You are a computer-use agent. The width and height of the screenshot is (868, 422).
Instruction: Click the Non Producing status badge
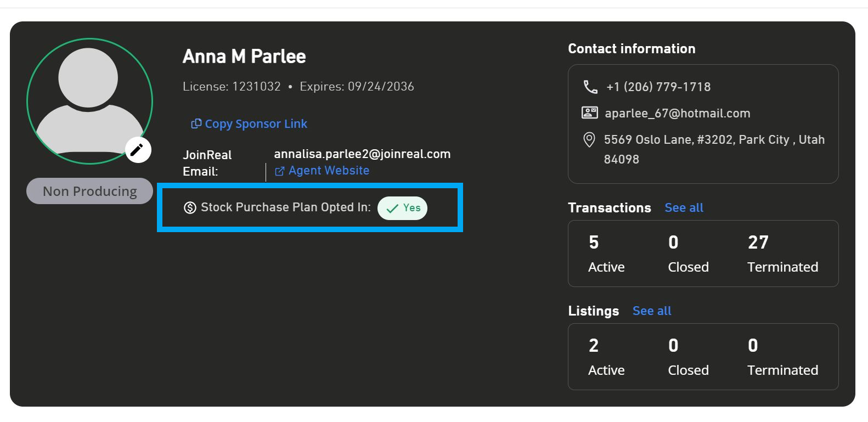pos(89,191)
